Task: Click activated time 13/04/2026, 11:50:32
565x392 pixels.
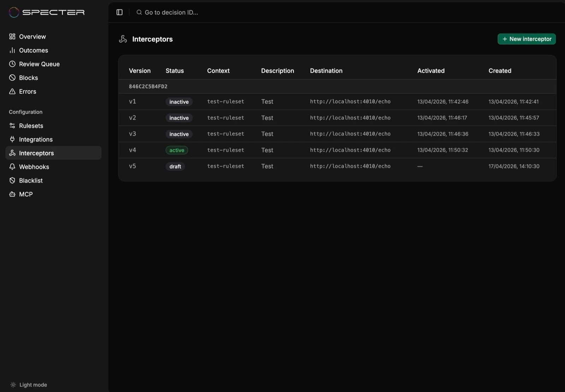Action: coord(442,150)
